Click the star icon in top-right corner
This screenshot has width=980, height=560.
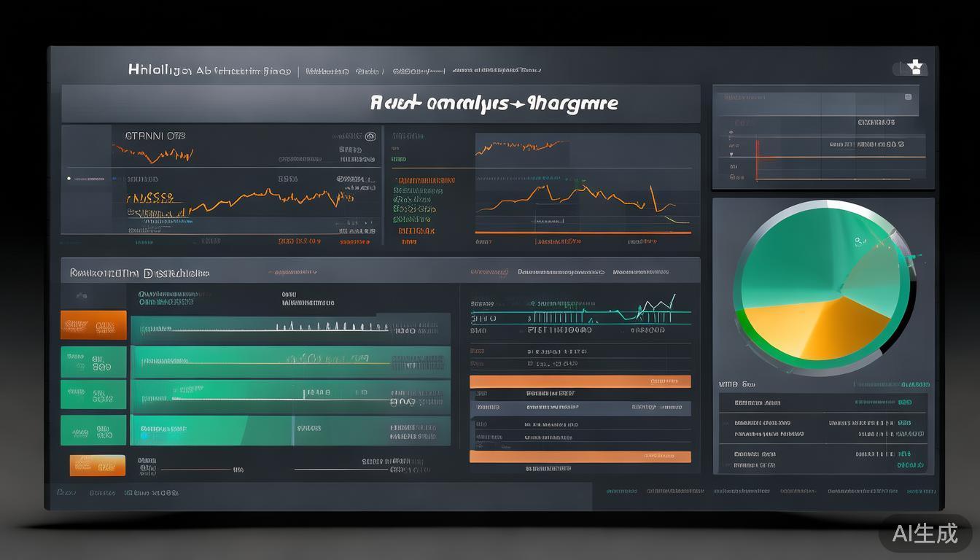pyautogui.click(x=916, y=68)
